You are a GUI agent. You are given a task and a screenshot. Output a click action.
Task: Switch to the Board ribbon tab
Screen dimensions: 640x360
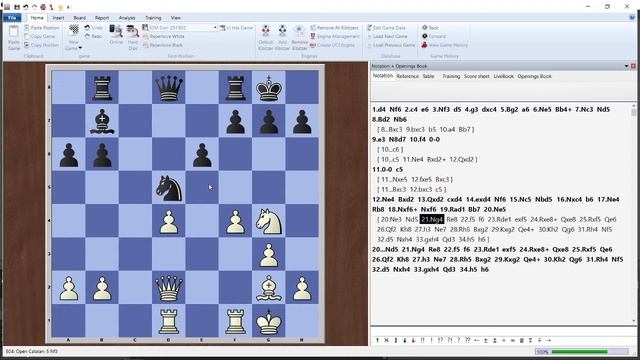point(80,18)
